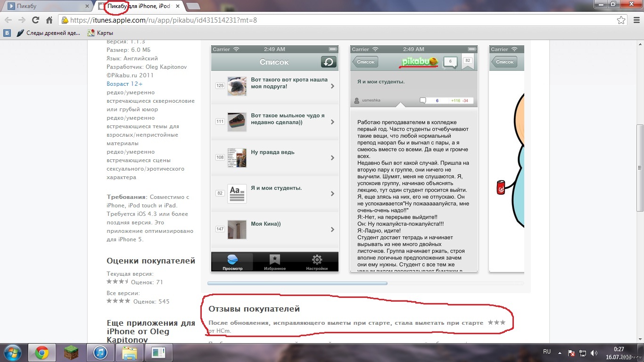Click the chevron on 'Моя Кина))' row
Viewport: 644px width, 362px height.
(332, 230)
